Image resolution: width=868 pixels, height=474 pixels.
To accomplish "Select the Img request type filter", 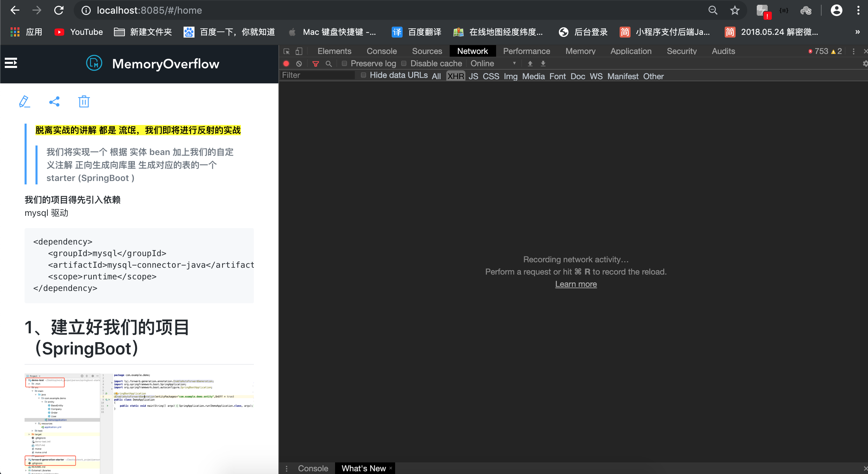I will 510,76.
